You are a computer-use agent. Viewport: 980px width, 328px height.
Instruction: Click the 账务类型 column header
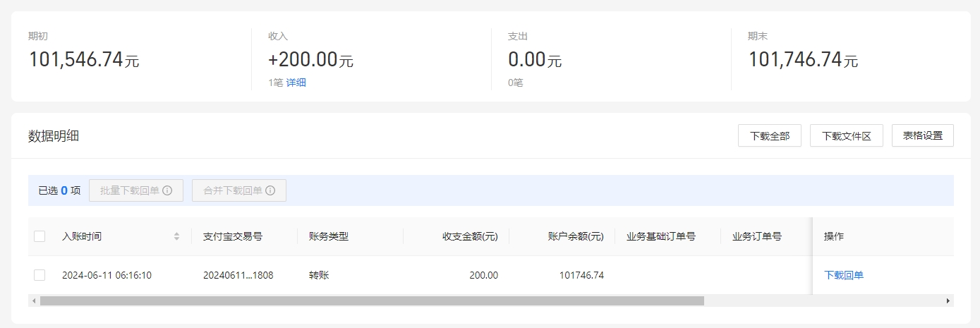point(329,236)
